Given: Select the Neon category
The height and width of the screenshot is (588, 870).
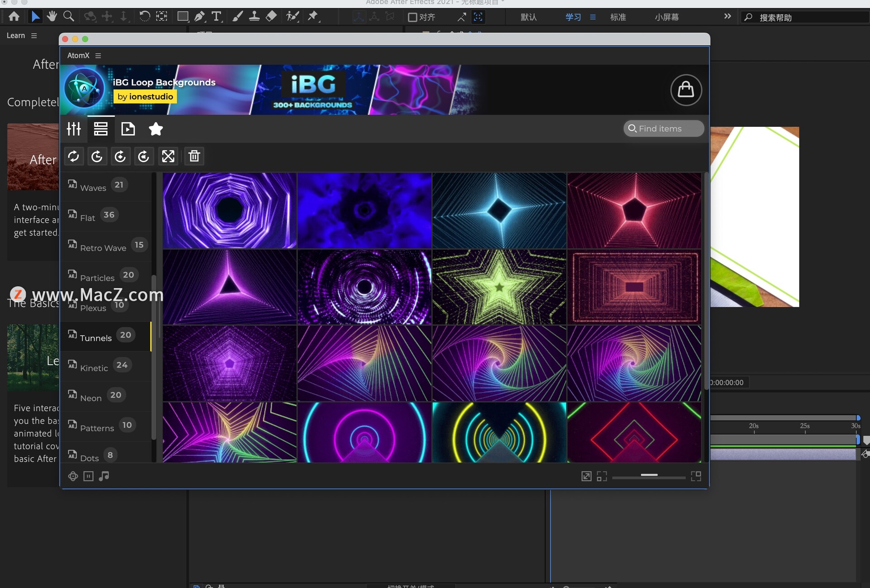Looking at the screenshot, I should (91, 398).
